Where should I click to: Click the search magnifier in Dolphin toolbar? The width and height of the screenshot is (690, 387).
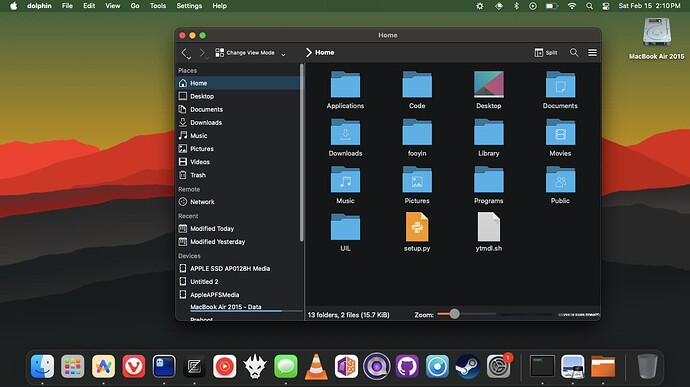(x=574, y=52)
